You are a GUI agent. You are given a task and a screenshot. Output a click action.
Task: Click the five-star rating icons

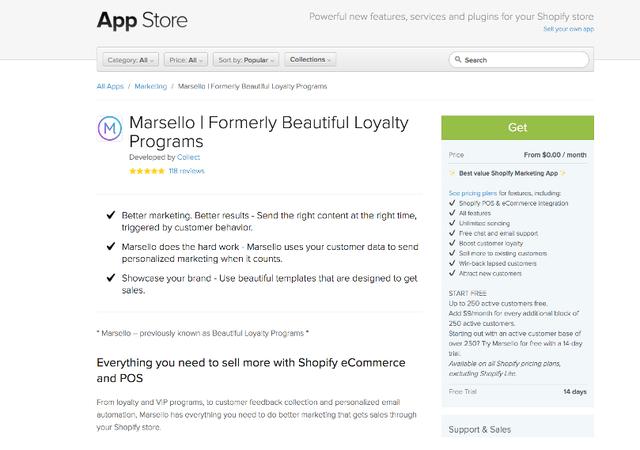point(147,171)
